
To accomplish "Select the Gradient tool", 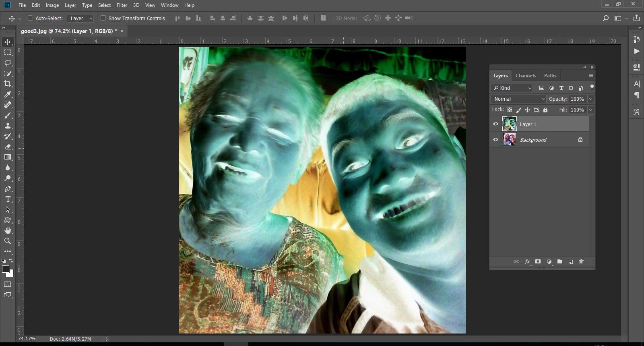I will [x=8, y=157].
